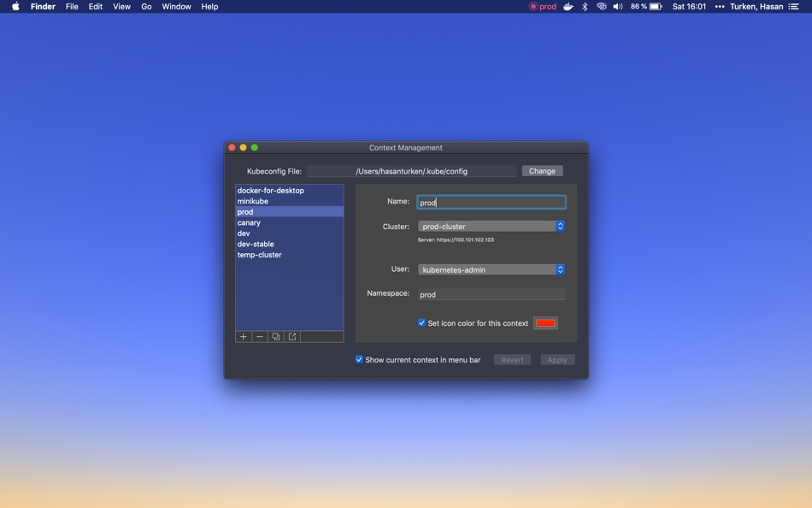Close the Context Management window
Screen dimensions: 812x508
click(232, 148)
